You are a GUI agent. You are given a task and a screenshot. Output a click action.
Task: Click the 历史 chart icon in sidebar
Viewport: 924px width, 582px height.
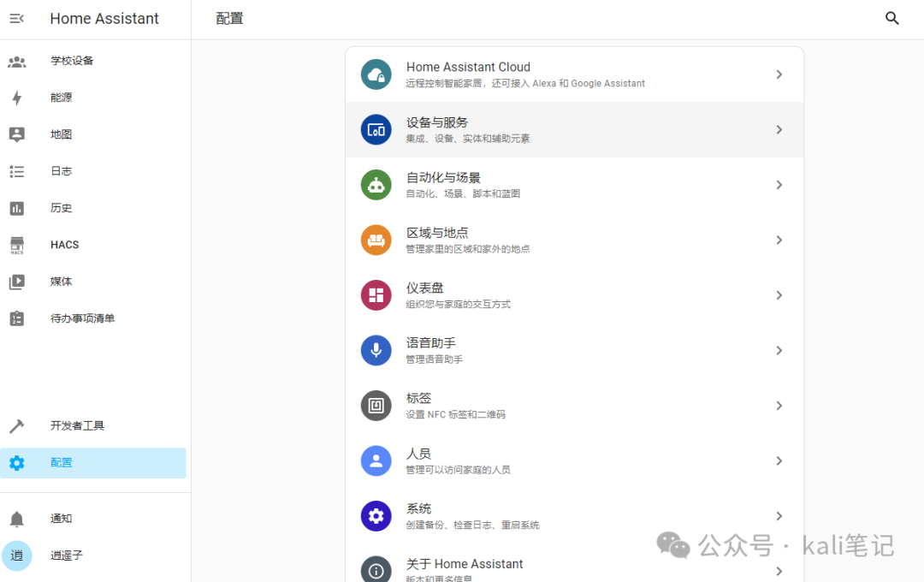point(16,208)
